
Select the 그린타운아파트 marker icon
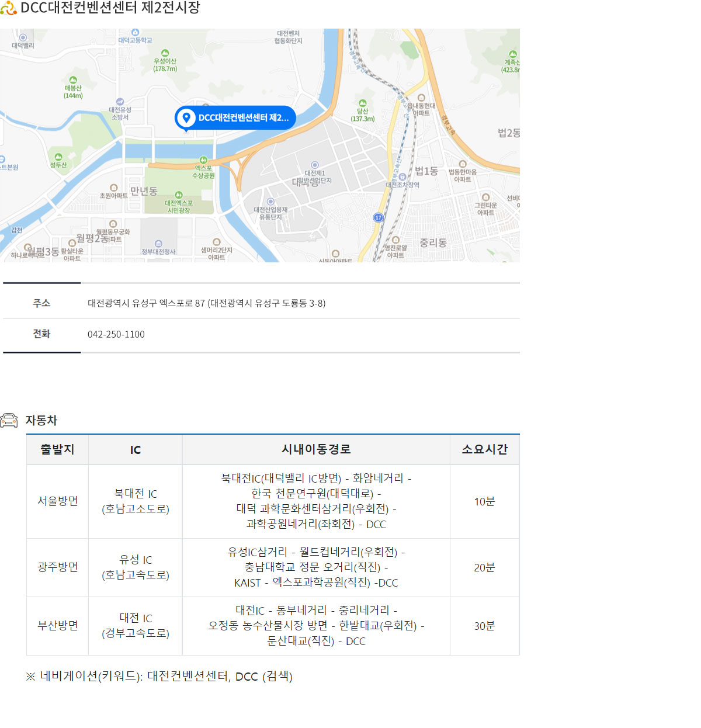[x=485, y=197]
